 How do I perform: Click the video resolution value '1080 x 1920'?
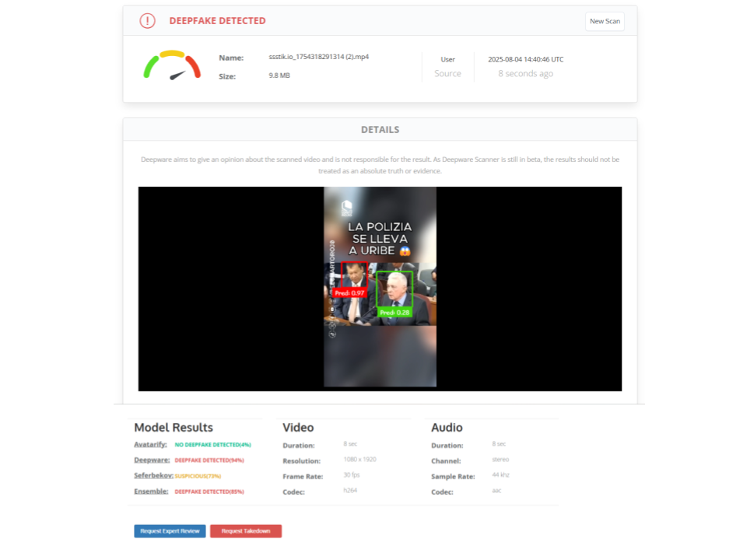click(359, 460)
